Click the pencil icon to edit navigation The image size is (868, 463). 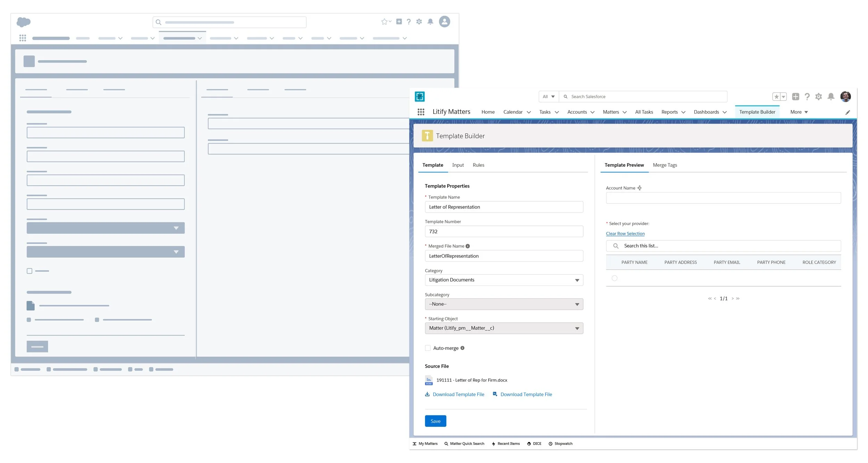tap(848, 112)
